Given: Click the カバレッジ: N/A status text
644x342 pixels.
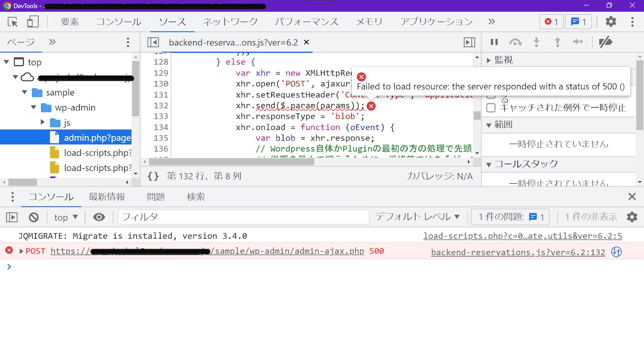Looking at the screenshot, I should pos(440,176).
